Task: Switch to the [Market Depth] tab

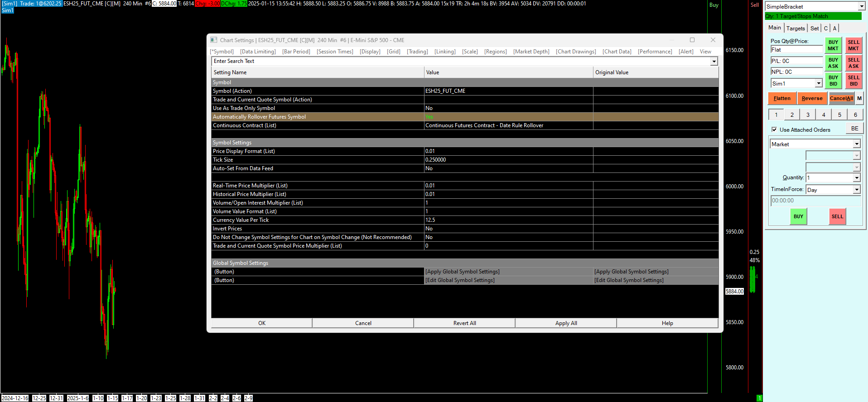Action: pyautogui.click(x=531, y=52)
